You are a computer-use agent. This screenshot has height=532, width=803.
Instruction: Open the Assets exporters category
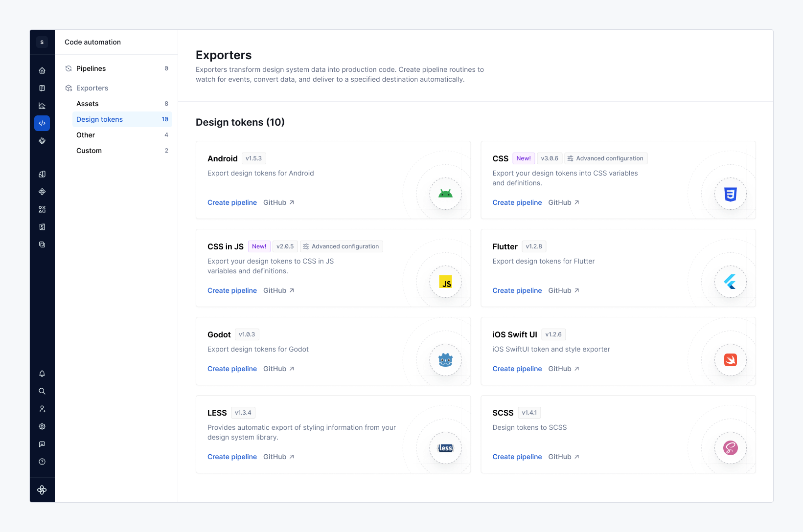tap(122, 104)
